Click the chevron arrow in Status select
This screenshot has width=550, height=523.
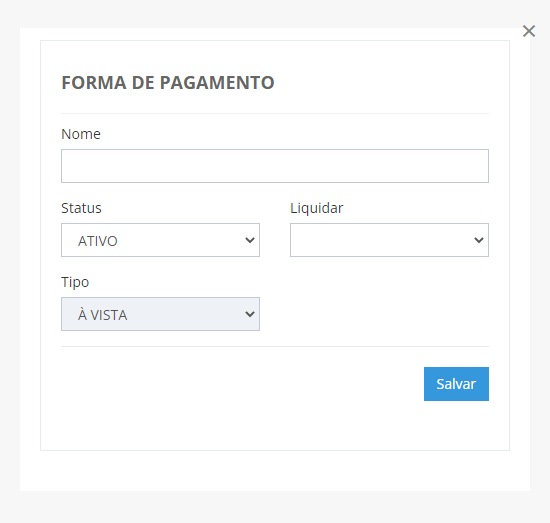[x=250, y=240]
